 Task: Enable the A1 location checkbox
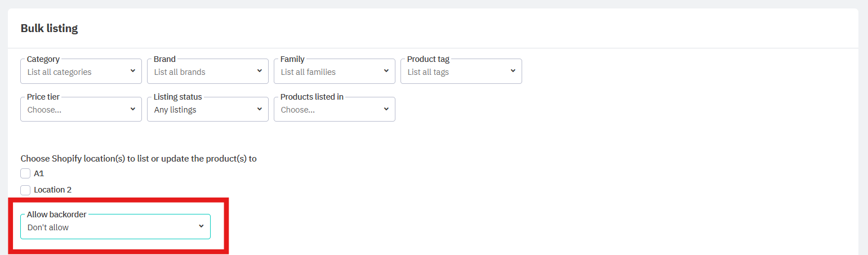[x=25, y=173]
